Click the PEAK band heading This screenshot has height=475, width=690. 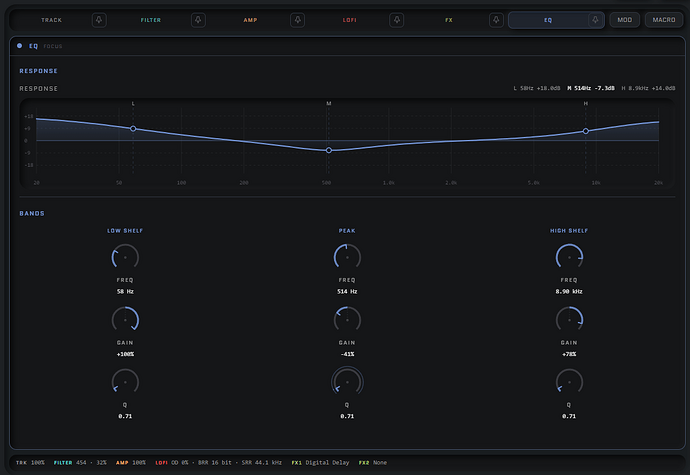coord(347,231)
